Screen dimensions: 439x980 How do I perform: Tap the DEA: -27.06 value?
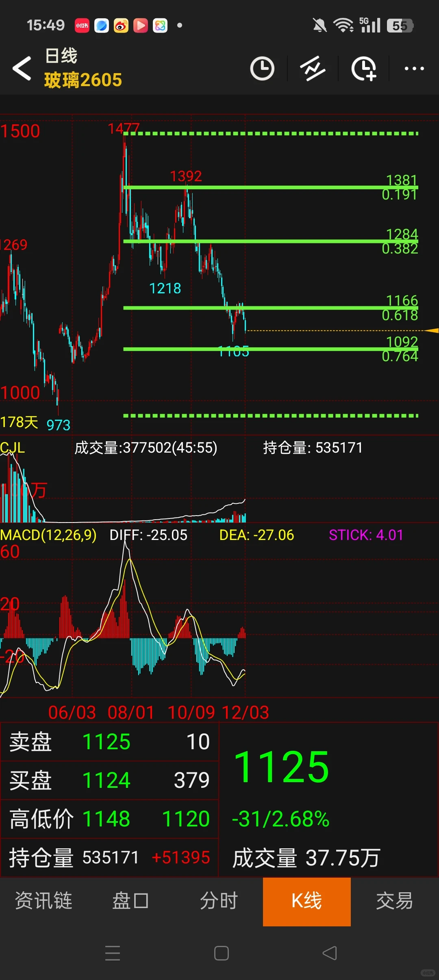256,535
